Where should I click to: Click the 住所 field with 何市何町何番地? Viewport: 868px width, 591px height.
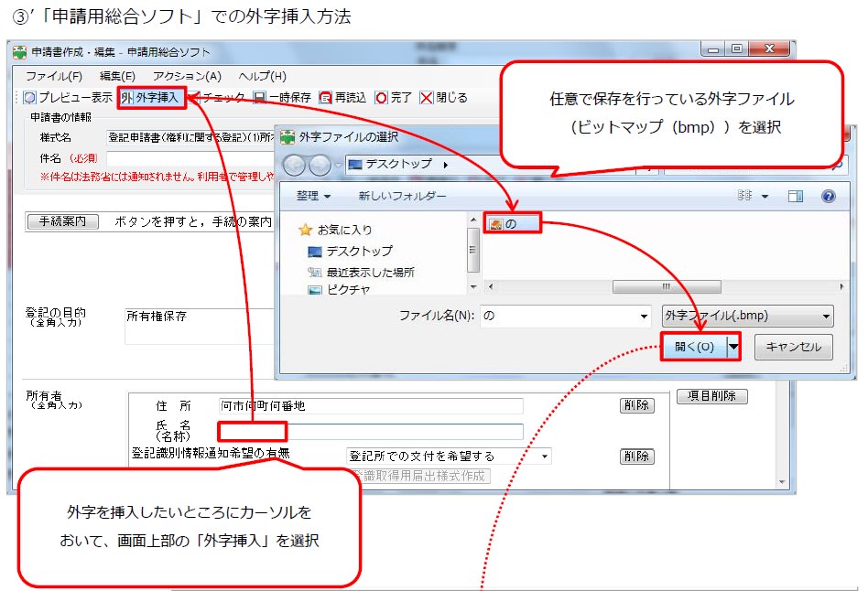[x=371, y=405]
